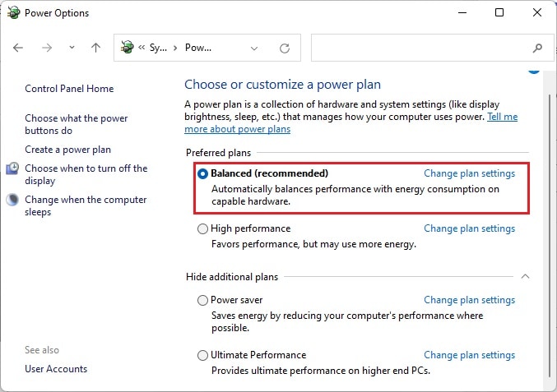Screen dimensions: 557x392
Task: Open the recent locations chevron
Action: (72, 47)
